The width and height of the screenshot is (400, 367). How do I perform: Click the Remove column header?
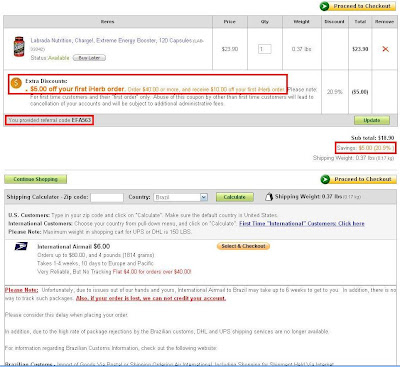pos(384,21)
